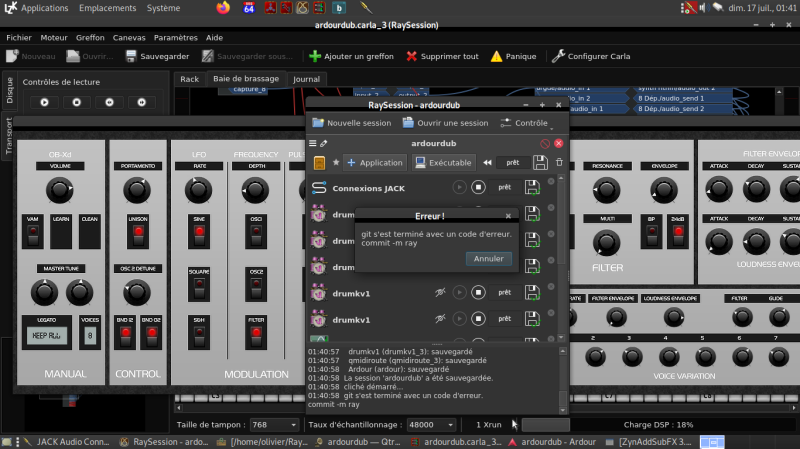This screenshot has width=800, height=449.
Task: Click Ouvrir une session button
Action: click(445, 123)
